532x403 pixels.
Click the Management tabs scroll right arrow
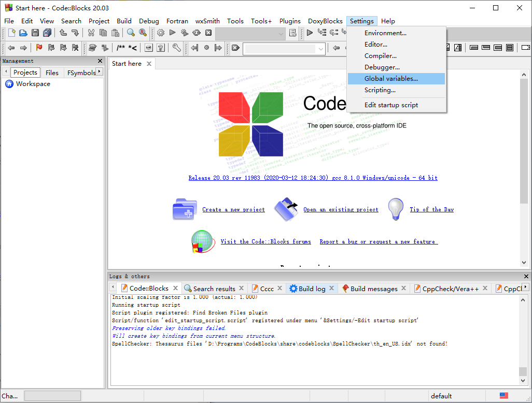(x=99, y=71)
